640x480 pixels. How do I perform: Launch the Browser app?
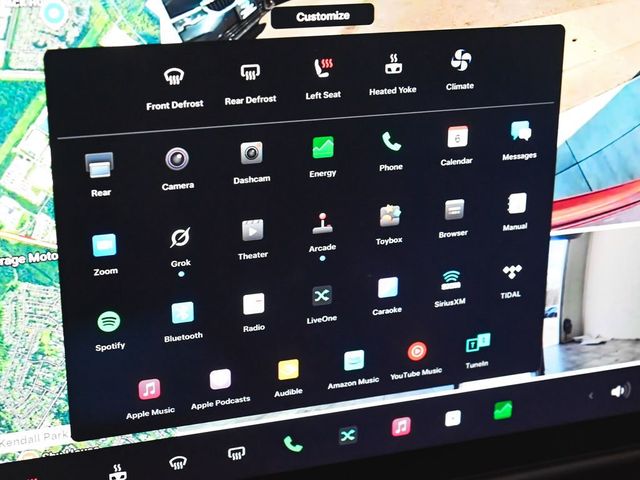(x=454, y=210)
